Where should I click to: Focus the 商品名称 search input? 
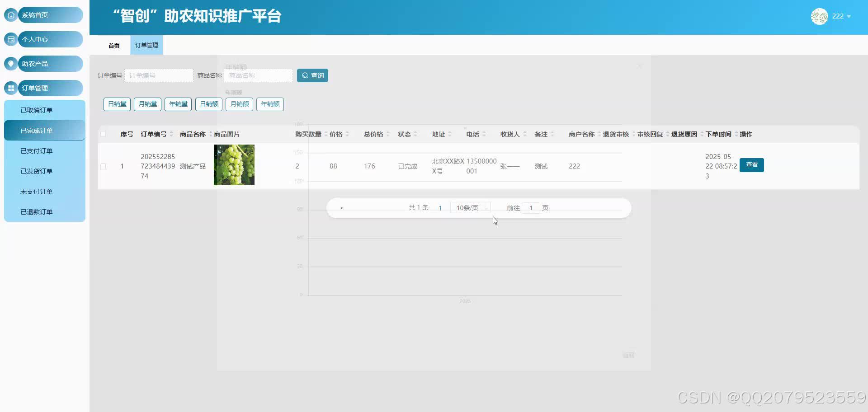(258, 75)
